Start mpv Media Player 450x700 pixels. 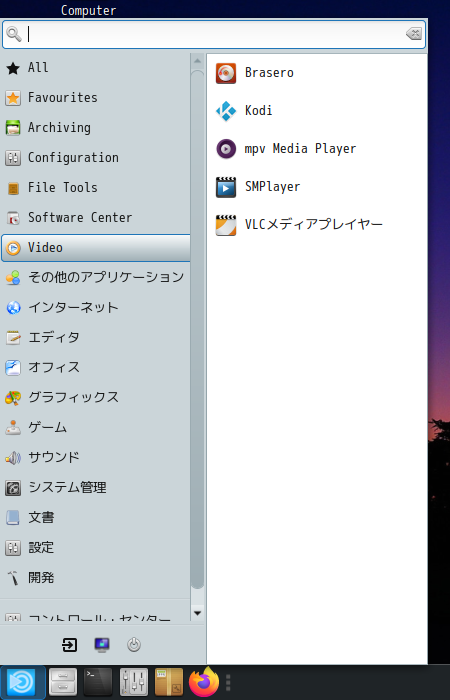[x=317, y=149]
